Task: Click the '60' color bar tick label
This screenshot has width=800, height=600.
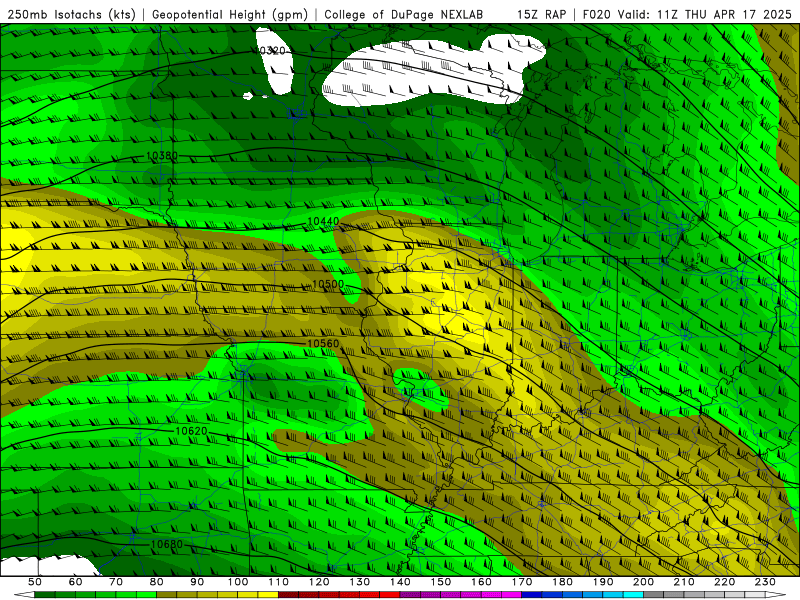Action: tap(76, 582)
